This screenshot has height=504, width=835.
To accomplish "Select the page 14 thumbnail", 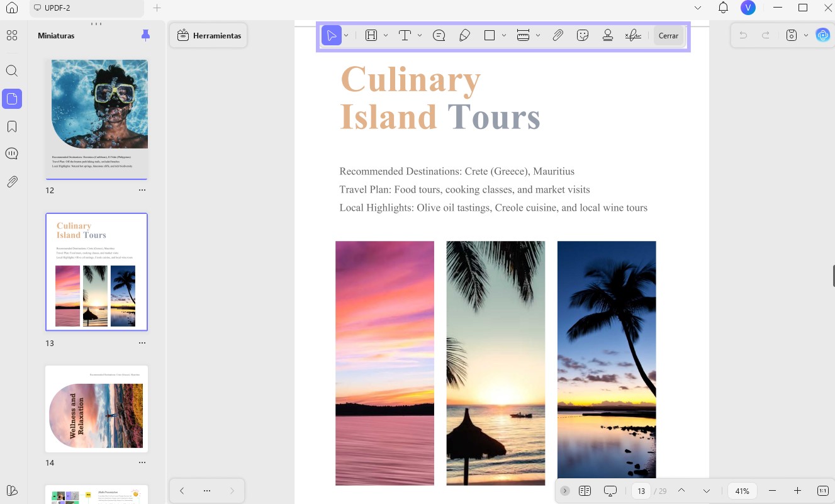I will (x=96, y=409).
